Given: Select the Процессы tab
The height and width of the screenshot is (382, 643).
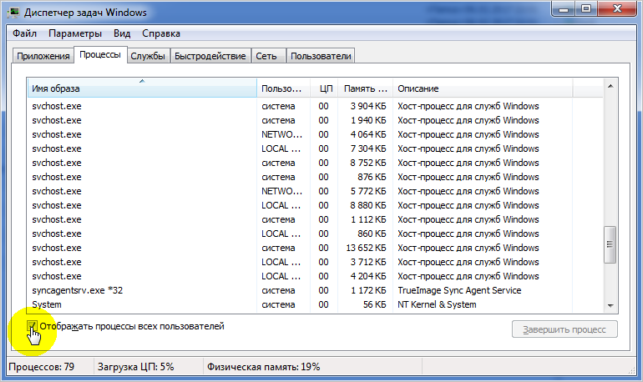Looking at the screenshot, I should 100,55.
